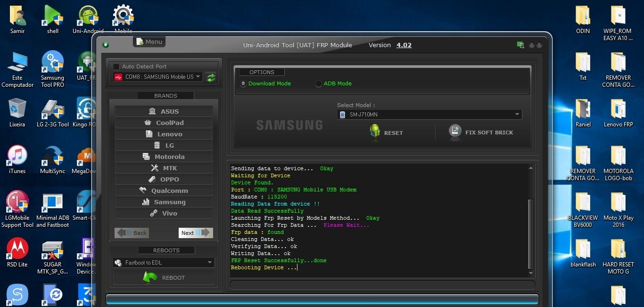Screen dimensions: 644x307
Task: Click the green window icon in title bar
Action: (x=520, y=45)
